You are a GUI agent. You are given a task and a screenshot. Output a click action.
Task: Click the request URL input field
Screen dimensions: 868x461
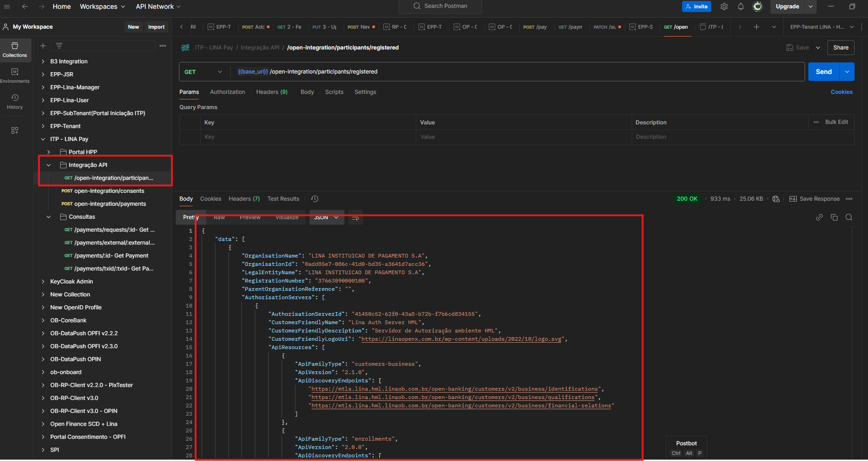click(509, 72)
